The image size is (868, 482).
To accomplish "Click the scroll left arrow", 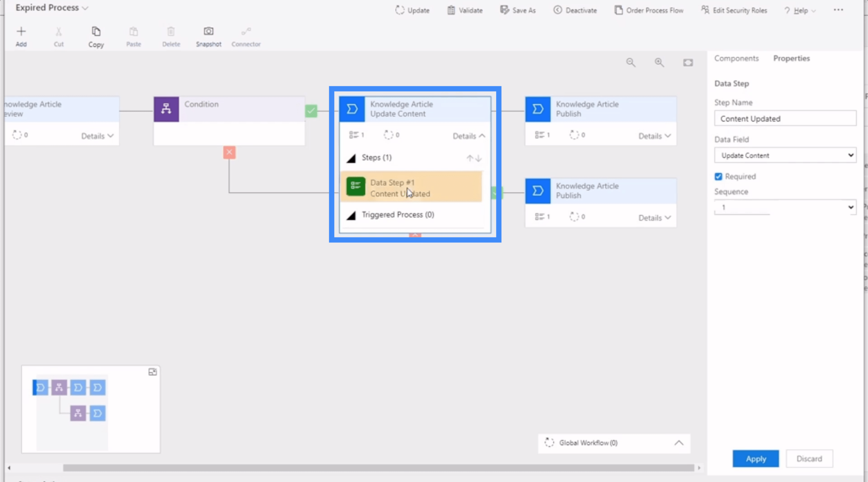I will click(9, 468).
